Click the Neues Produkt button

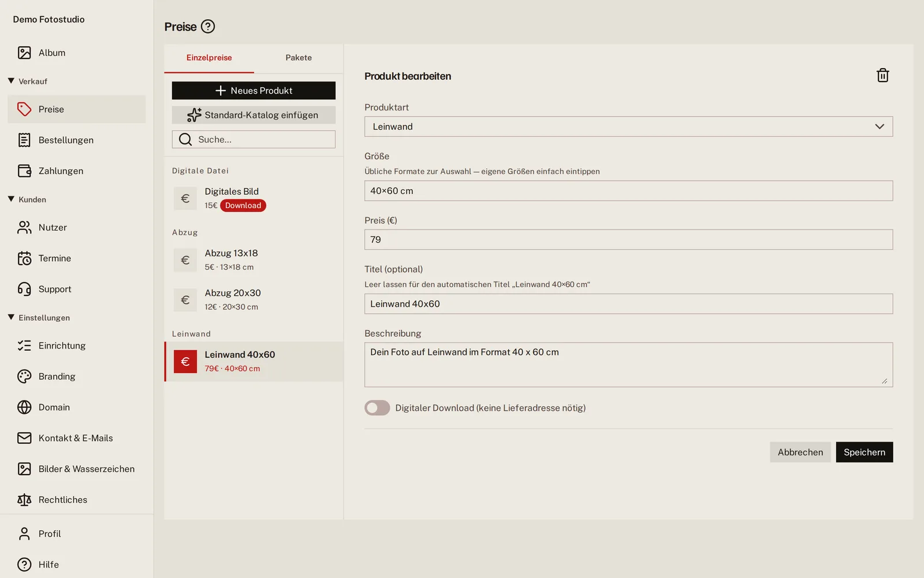pos(254,91)
